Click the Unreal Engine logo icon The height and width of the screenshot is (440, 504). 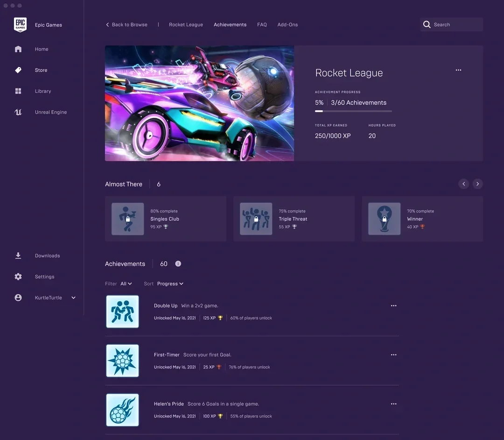pyautogui.click(x=18, y=112)
